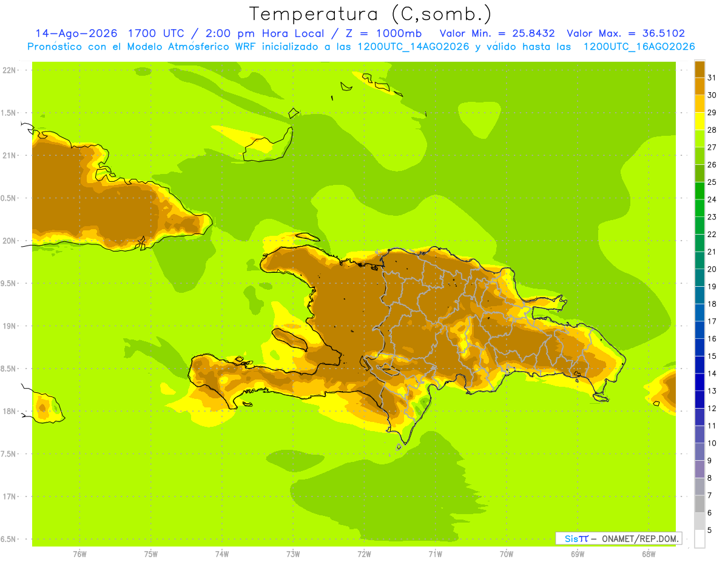Click the '20' legend value

pos(712,269)
